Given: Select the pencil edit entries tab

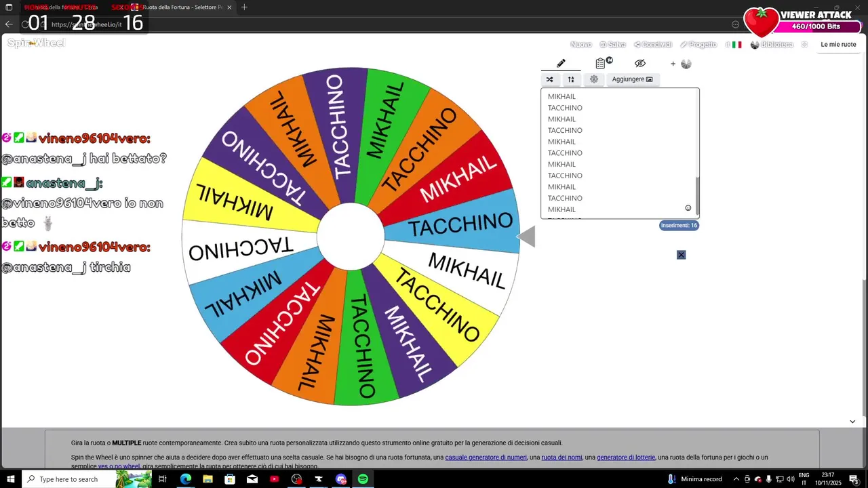Looking at the screenshot, I should [x=561, y=63].
